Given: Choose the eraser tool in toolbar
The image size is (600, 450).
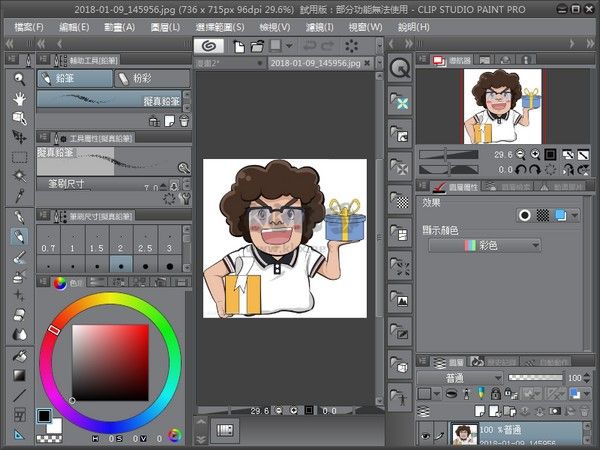Looking at the screenshot, I should click(19, 314).
